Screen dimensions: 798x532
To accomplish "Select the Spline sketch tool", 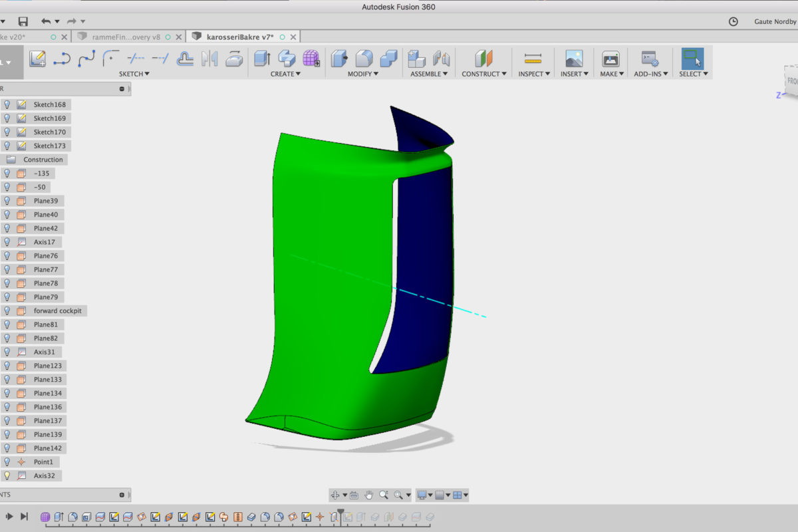I will click(x=86, y=59).
